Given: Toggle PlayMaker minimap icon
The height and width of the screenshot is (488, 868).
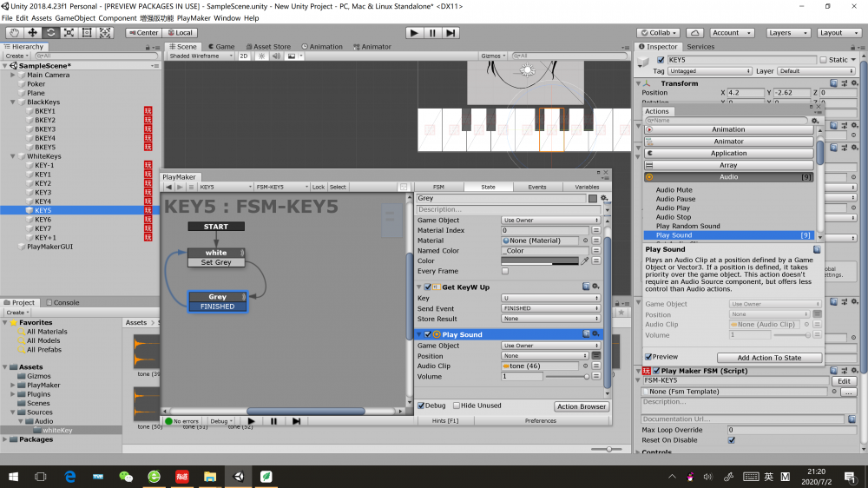Looking at the screenshot, I should [404, 188].
